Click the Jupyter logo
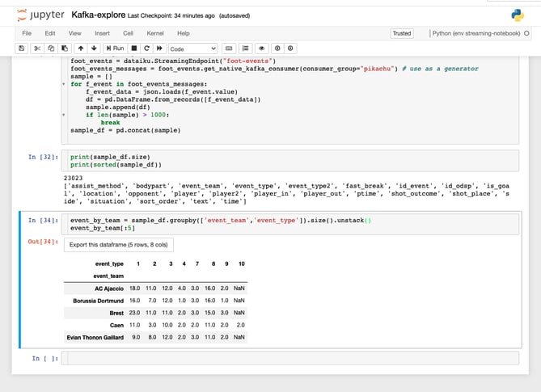541x392 pixels. click(x=40, y=15)
